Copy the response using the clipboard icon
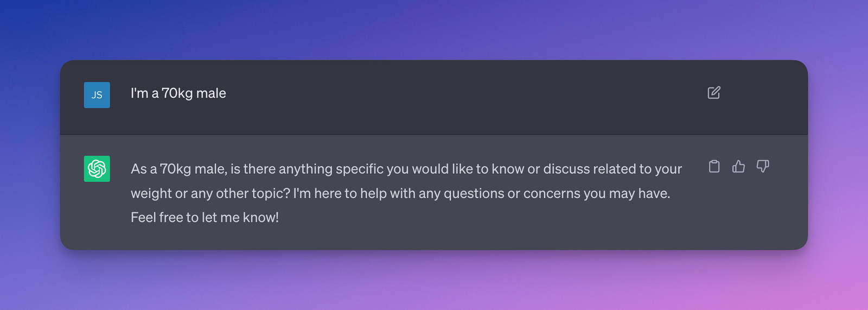The width and height of the screenshot is (868, 310). [714, 166]
